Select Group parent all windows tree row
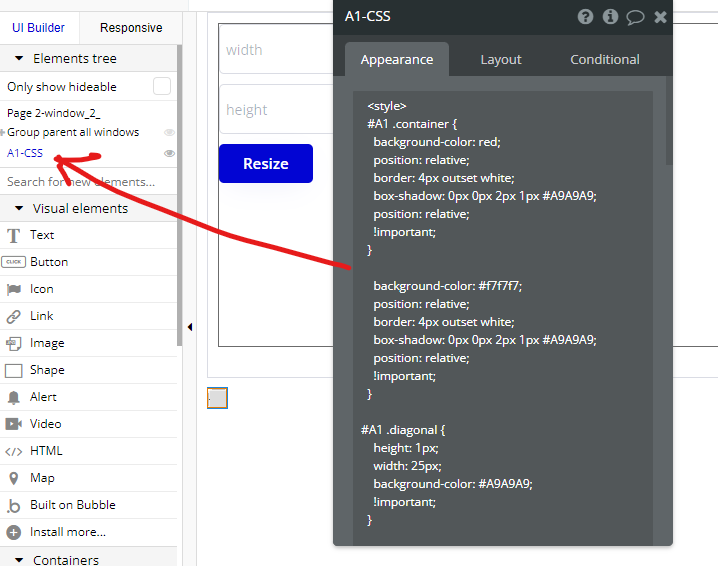The width and height of the screenshot is (718, 566). pyautogui.click(x=73, y=132)
